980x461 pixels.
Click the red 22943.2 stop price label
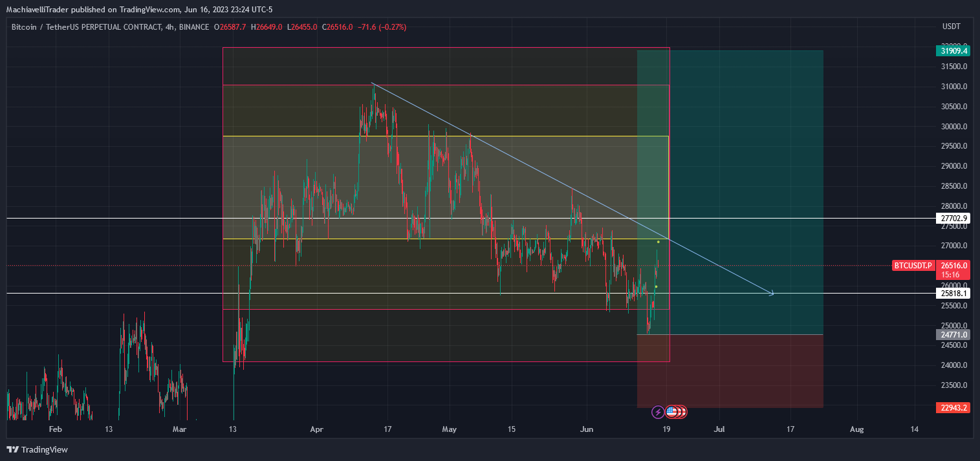click(x=953, y=408)
